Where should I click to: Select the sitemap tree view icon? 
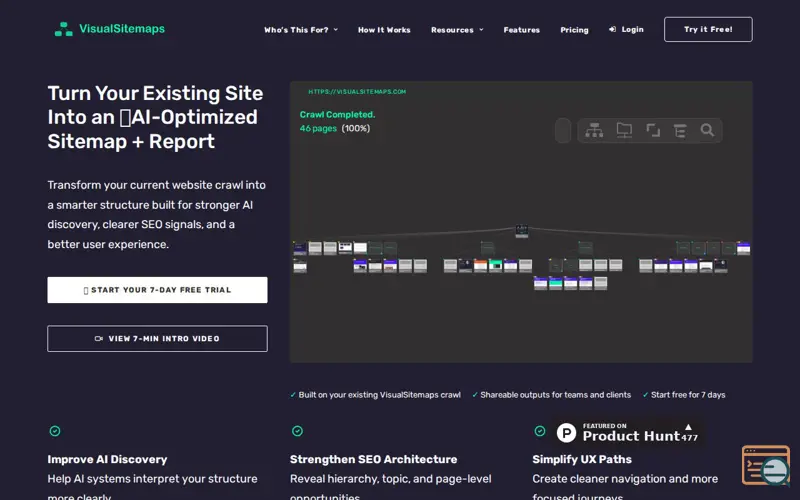(x=594, y=131)
